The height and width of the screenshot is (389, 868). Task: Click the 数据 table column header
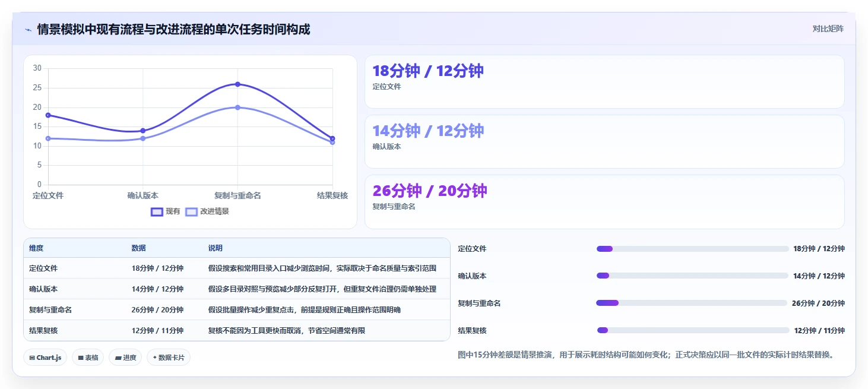[139, 248]
